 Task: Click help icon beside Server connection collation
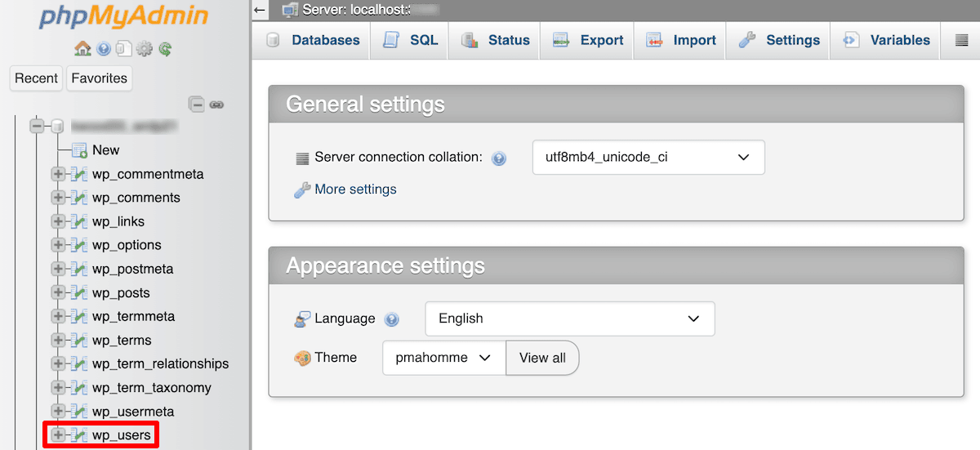(x=499, y=158)
